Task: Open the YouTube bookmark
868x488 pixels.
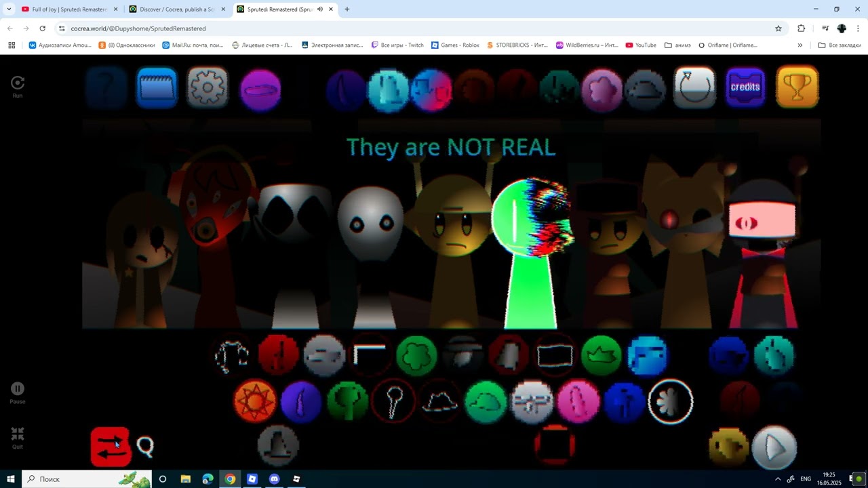Action: 641,45
